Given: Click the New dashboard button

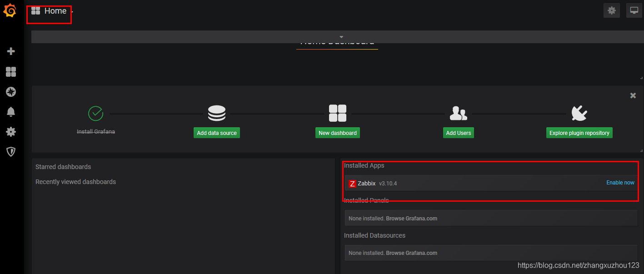Looking at the screenshot, I should (338, 133).
